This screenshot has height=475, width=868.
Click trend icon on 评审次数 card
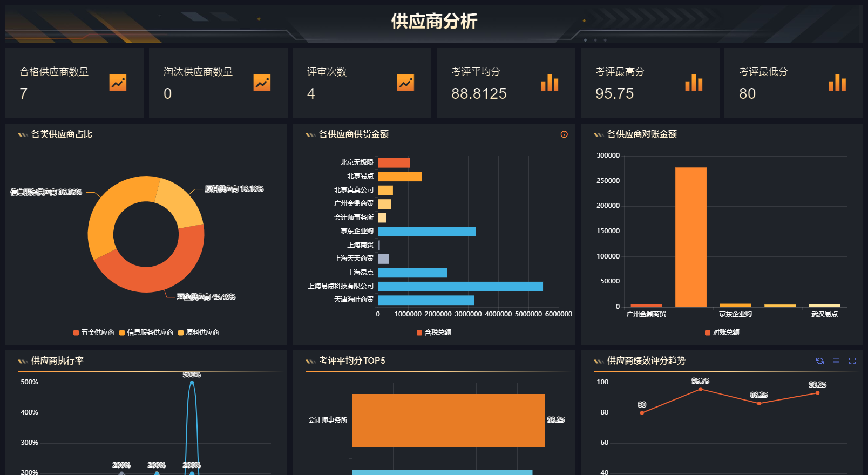pos(405,83)
